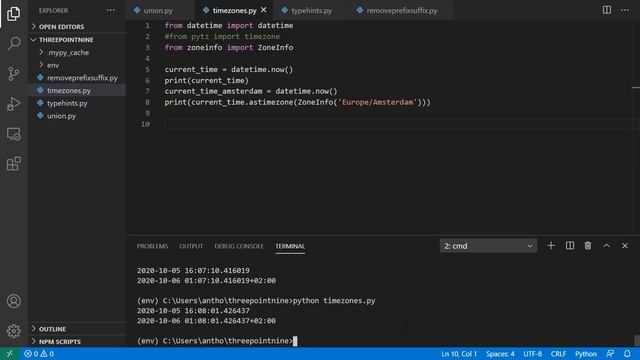Viewport: 640px width, 360px height.
Task: Create a new terminal with plus icon
Action: coord(551,246)
